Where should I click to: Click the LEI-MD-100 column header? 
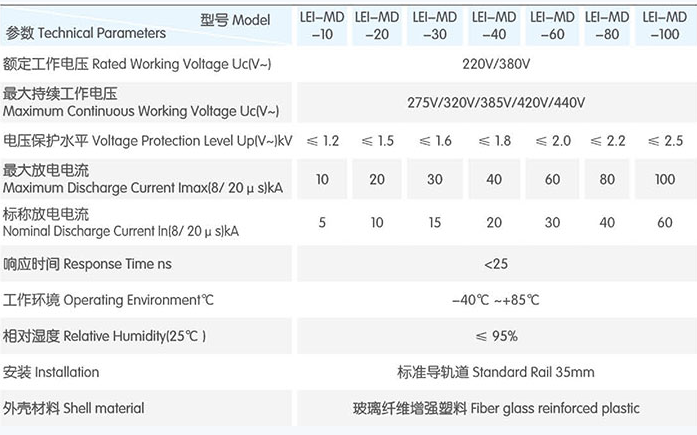coord(665,26)
